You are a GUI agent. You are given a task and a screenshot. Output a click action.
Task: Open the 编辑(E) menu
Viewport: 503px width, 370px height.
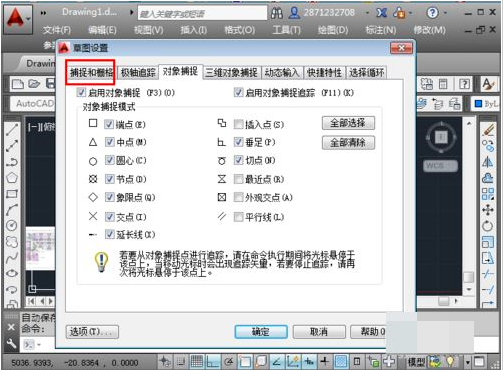102,30
